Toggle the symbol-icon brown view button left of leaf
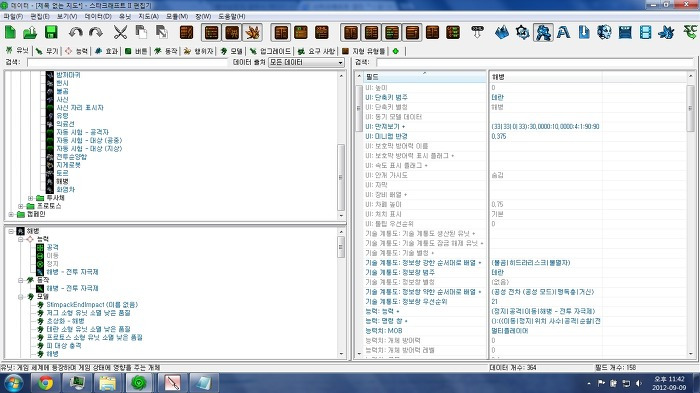 pyautogui.click(x=232, y=33)
